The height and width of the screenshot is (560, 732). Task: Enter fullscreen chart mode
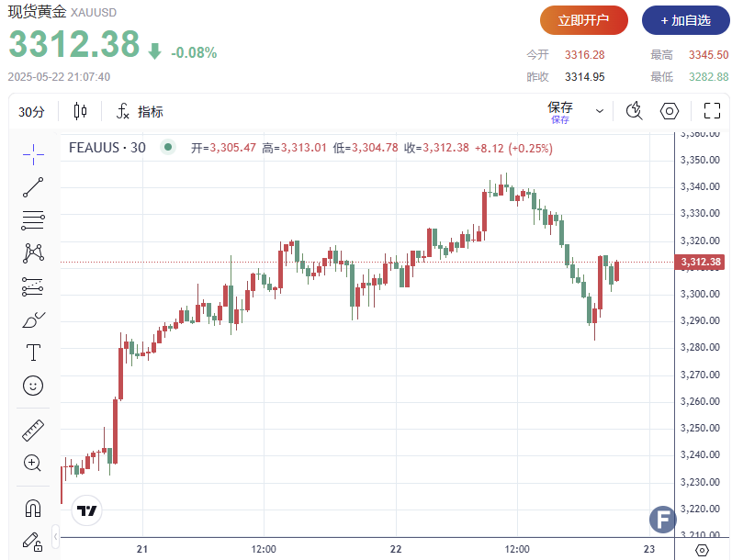pos(712,111)
